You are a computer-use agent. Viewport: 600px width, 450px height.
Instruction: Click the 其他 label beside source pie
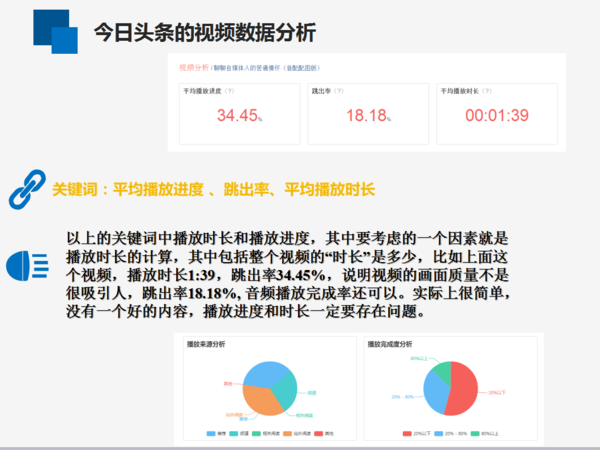click(228, 383)
